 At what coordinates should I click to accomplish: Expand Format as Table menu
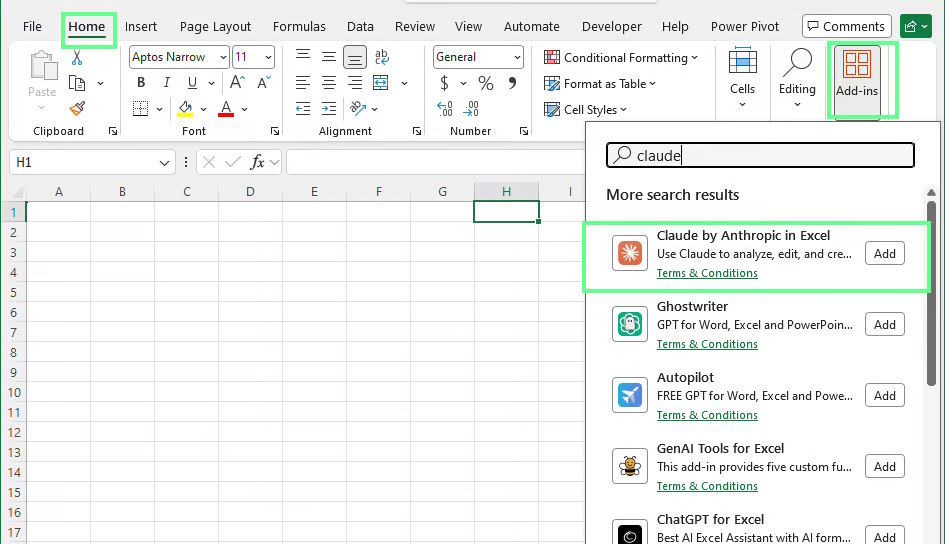[600, 84]
